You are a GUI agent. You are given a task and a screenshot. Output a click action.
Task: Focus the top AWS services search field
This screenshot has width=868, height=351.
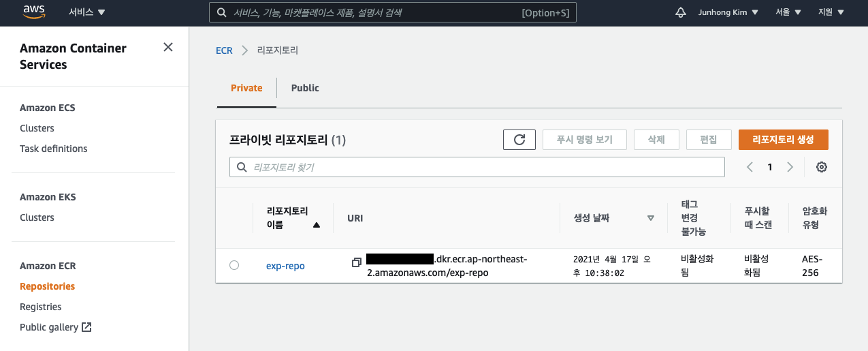[393, 12]
